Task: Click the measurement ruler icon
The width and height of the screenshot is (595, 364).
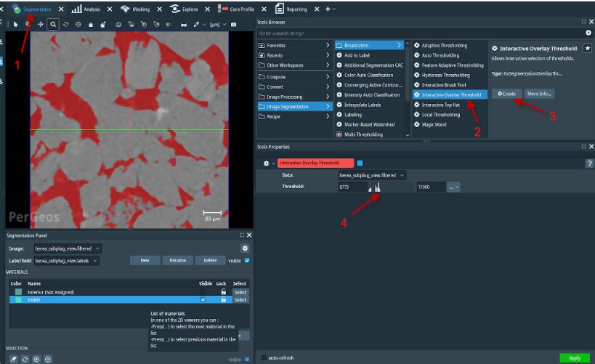Action: click(x=184, y=24)
